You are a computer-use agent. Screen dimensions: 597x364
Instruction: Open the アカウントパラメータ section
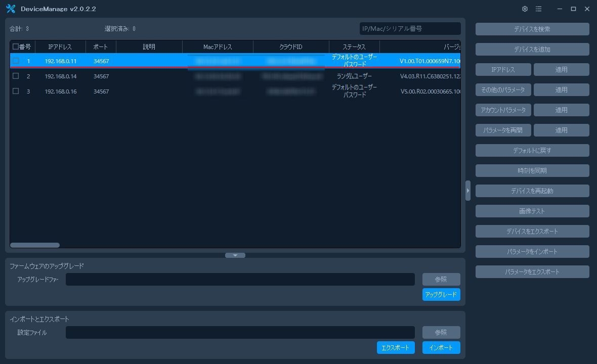click(x=503, y=110)
